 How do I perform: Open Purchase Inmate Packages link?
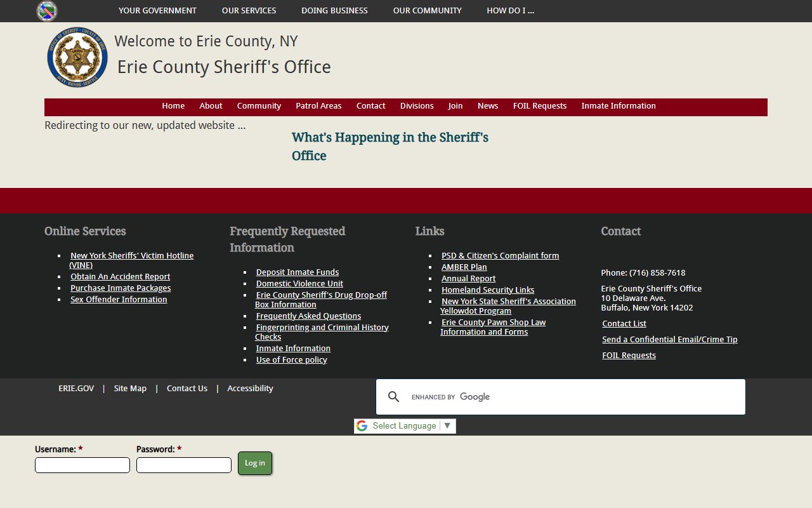click(x=121, y=288)
